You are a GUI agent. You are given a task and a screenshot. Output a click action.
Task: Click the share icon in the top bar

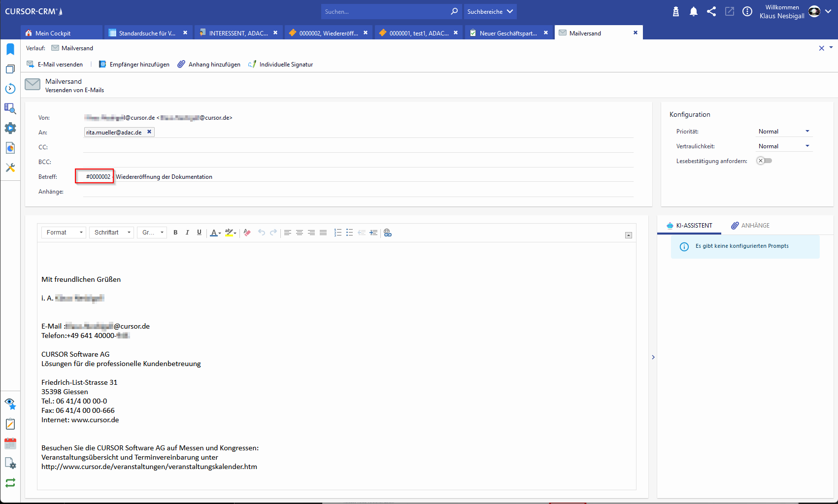(711, 12)
